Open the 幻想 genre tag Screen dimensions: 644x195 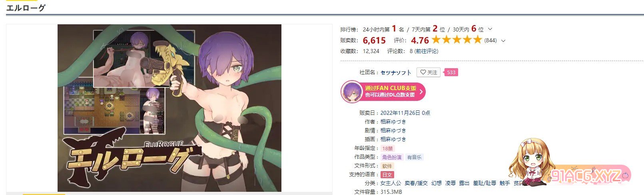tap(436, 183)
